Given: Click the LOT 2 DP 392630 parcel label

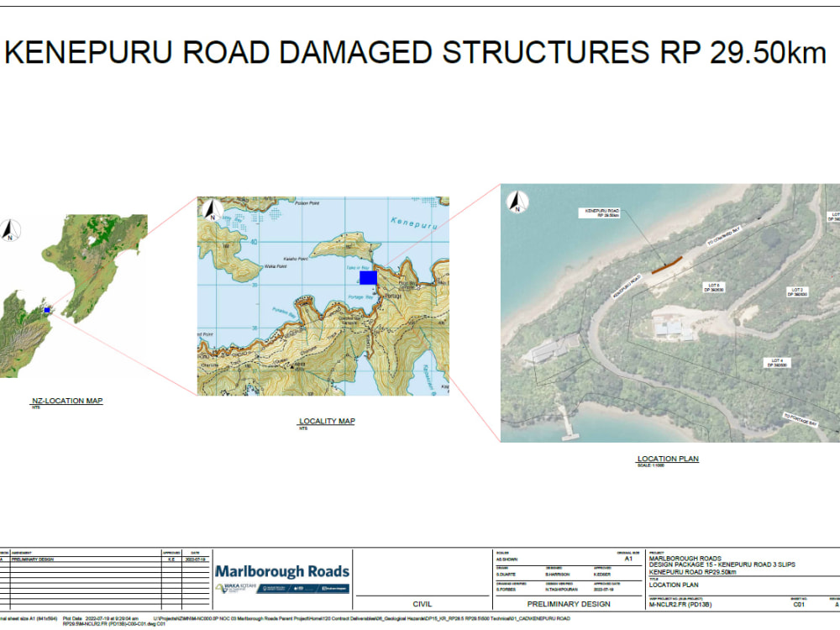Looking at the screenshot, I should click(796, 292).
